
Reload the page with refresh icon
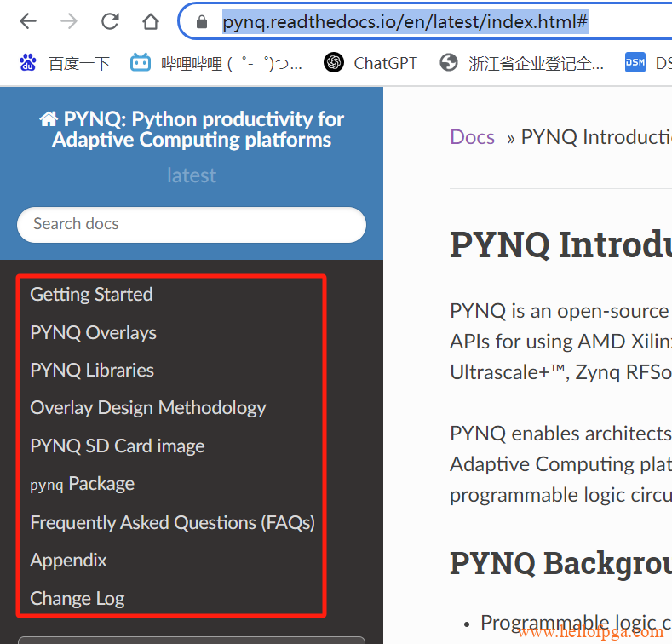tap(110, 21)
